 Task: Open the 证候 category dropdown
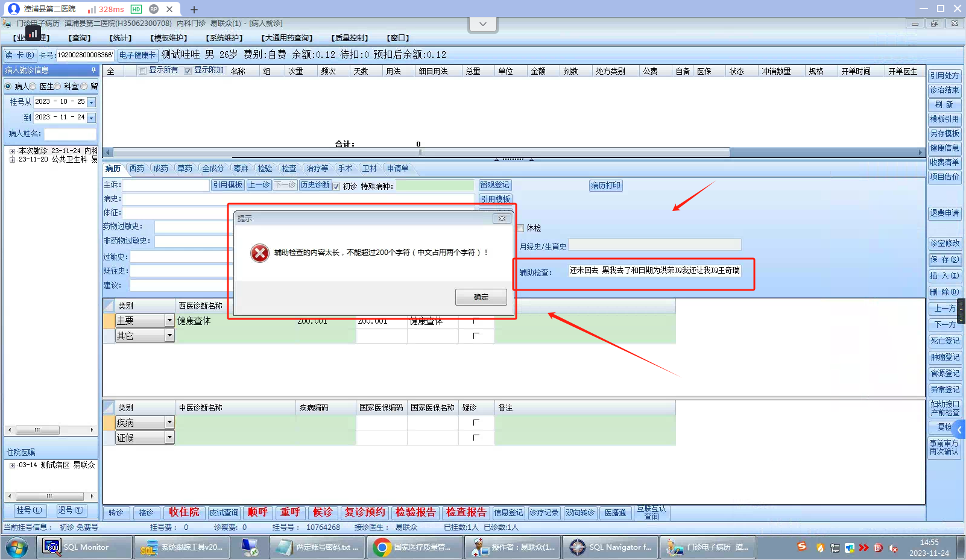(169, 438)
